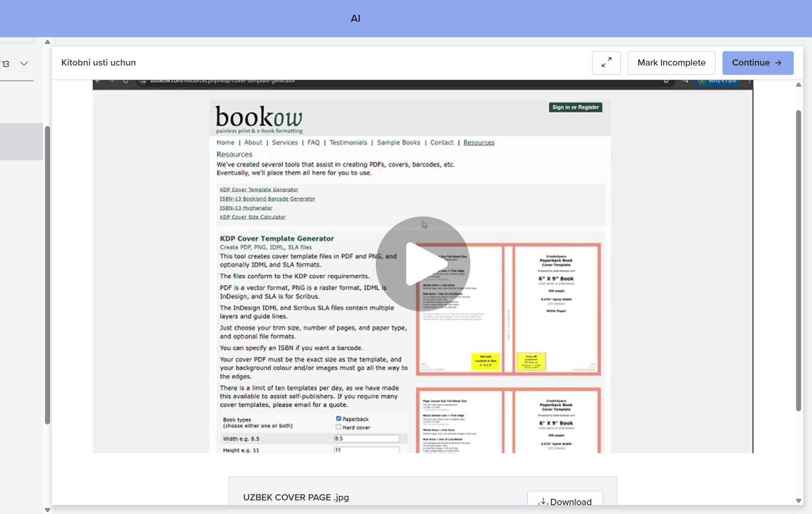Click the 'Height e.g. 11' label

click(x=241, y=450)
